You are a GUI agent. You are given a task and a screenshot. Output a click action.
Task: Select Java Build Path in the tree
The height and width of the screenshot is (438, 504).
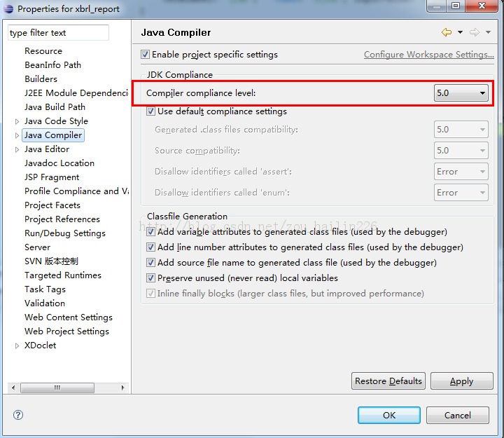click(x=55, y=107)
